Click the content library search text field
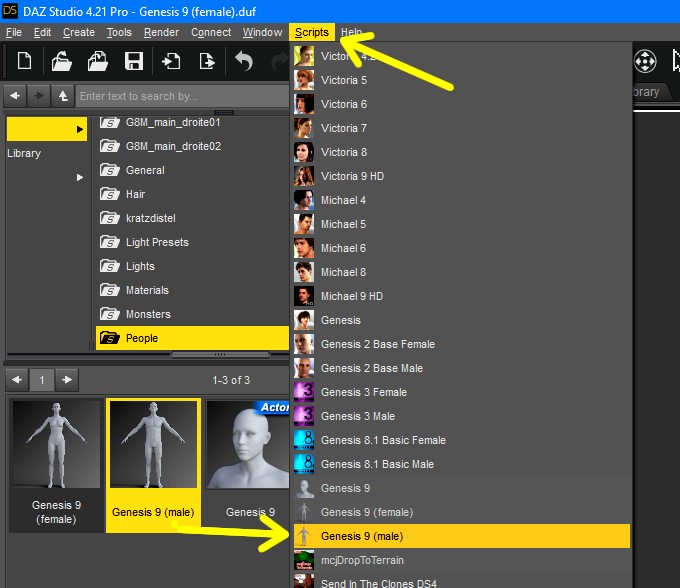The height and width of the screenshot is (588, 680). [x=182, y=96]
